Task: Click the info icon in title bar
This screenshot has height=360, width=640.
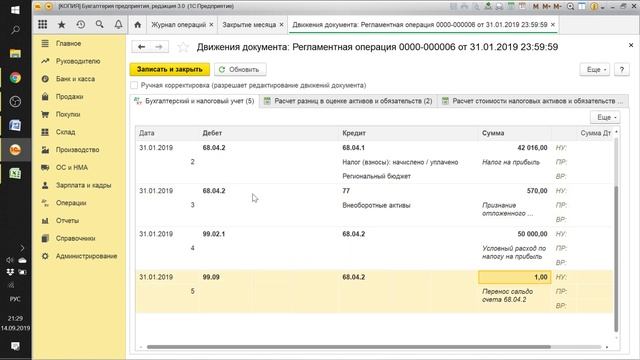Action: (594, 6)
